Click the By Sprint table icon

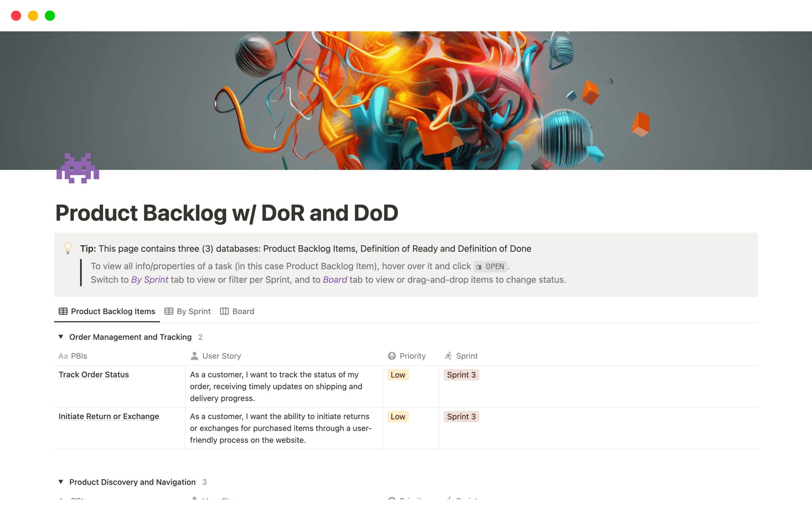click(169, 312)
